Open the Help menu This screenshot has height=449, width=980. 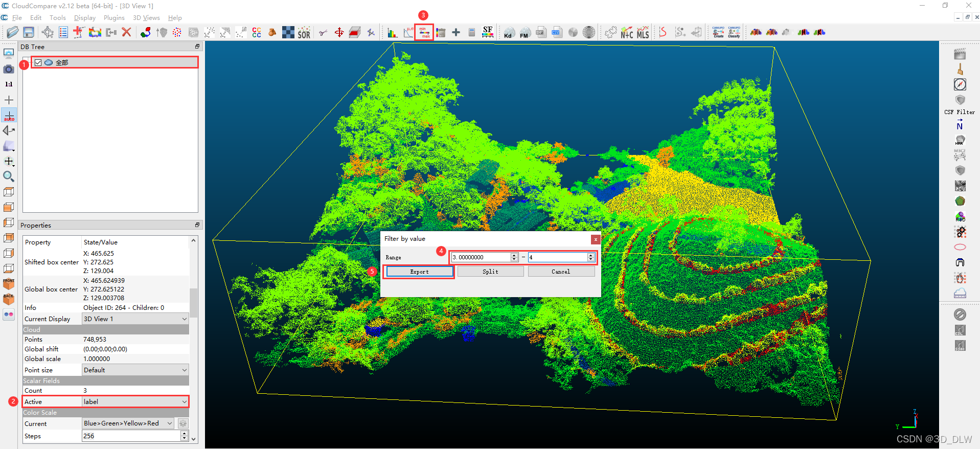tap(175, 18)
